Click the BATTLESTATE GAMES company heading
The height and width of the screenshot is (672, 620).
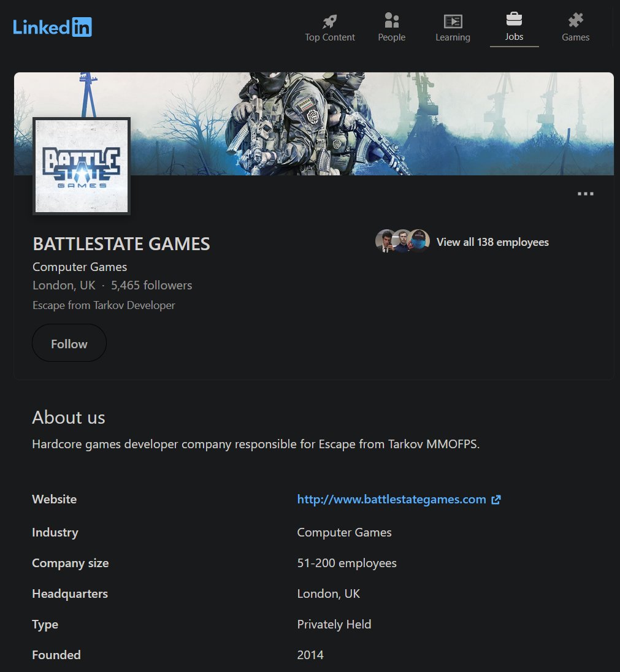click(x=121, y=244)
